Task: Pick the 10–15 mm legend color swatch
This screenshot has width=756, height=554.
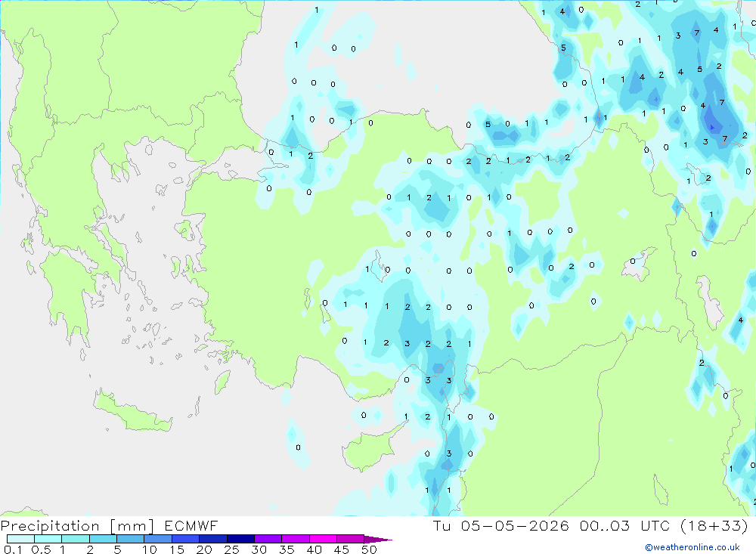Action: coord(158,539)
